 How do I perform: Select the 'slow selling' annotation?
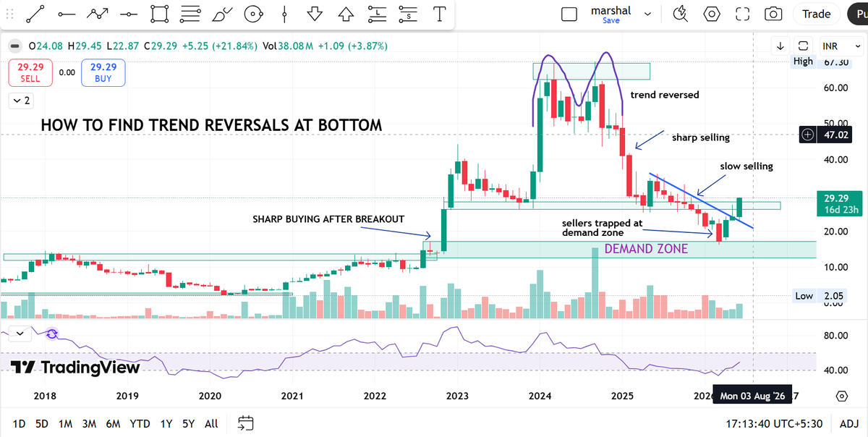tap(746, 166)
